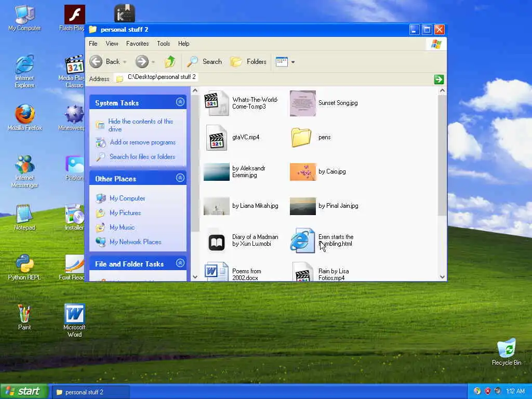This screenshot has height=399, width=532.
Task: Click file list scrollbar up arrow
Action: 442,90
